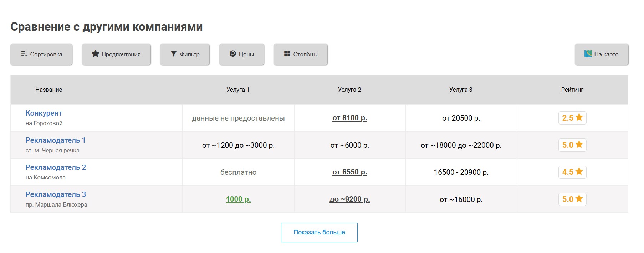Click the 5.0 rating badge of Рекламодатель 3
This screenshot has height=253, width=644.
[572, 199]
